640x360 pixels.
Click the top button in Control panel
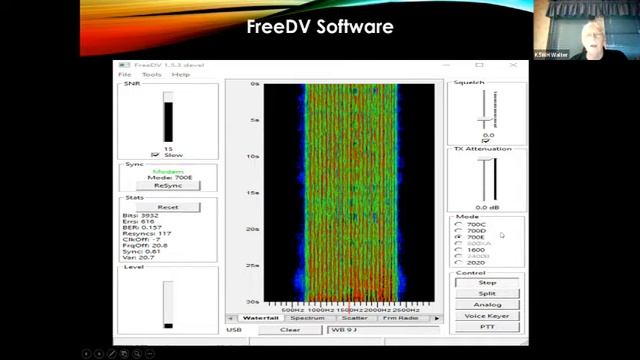coord(487,282)
